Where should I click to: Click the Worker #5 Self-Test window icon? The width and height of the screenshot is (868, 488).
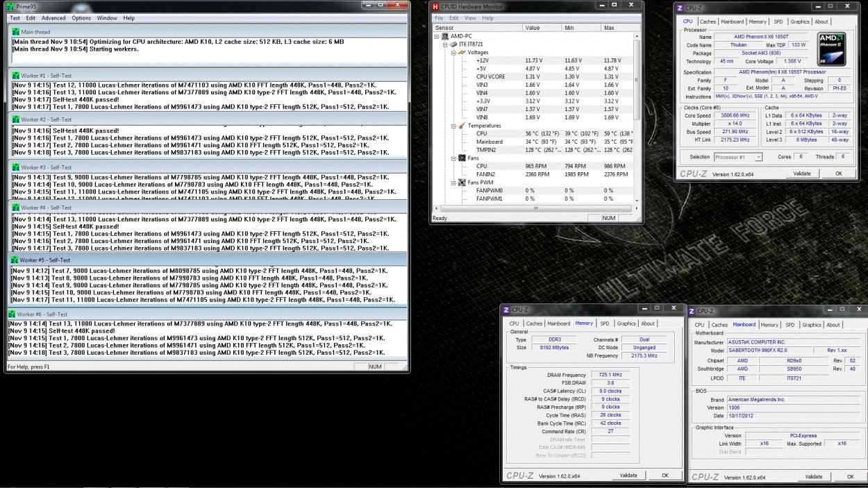click(16, 260)
